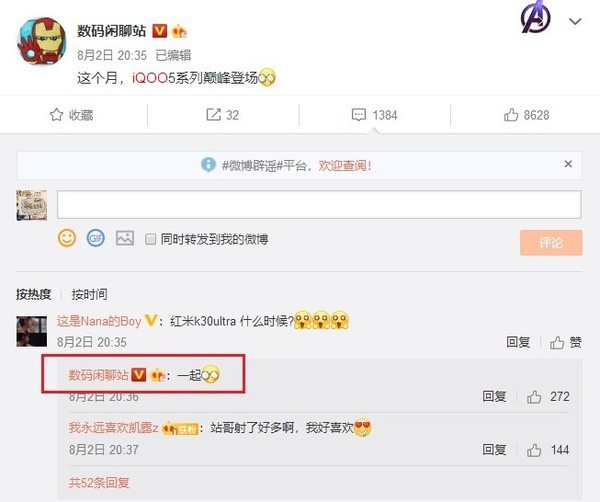Image resolution: width=600 pixels, height=502 pixels.
Task: Insert a GIF using the GIF icon
Action: coord(96,238)
